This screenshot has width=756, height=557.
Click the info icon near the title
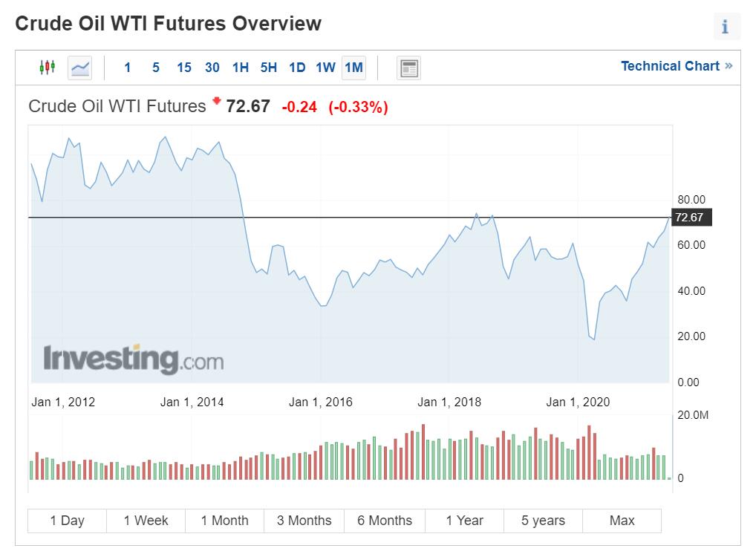click(x=726, y=27)
